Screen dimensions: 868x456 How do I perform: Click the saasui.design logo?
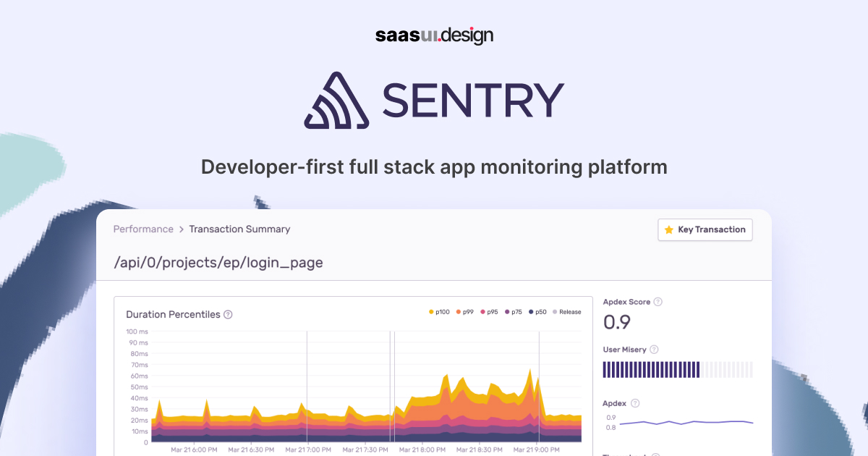click(x=434, y=35)
